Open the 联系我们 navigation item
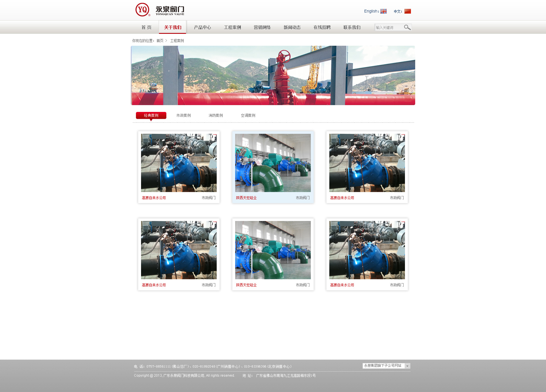Screen dimensions: 546x392 tap(352, 27)
